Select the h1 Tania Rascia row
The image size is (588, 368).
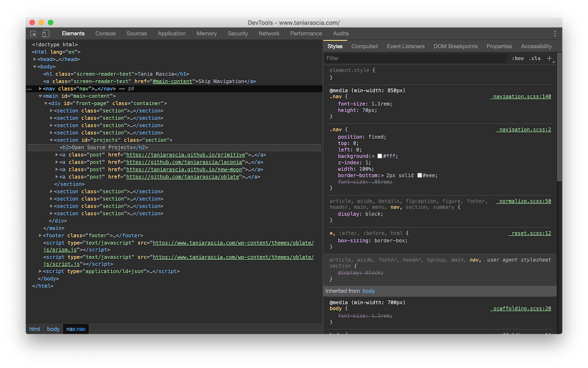[x=175, y=74]
